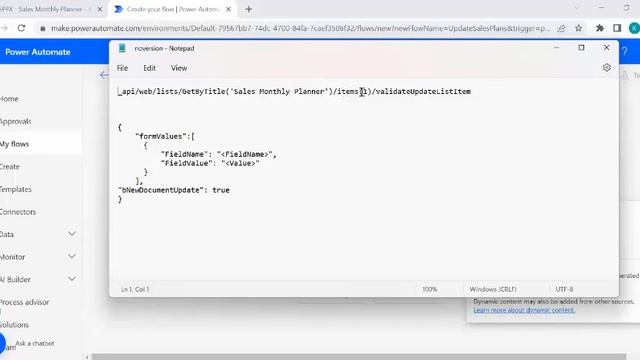The width and height of the screenshot is (640, 360).
Task: Click the validateUpdateListItem text in the URL line
Action: pos(423,91)
